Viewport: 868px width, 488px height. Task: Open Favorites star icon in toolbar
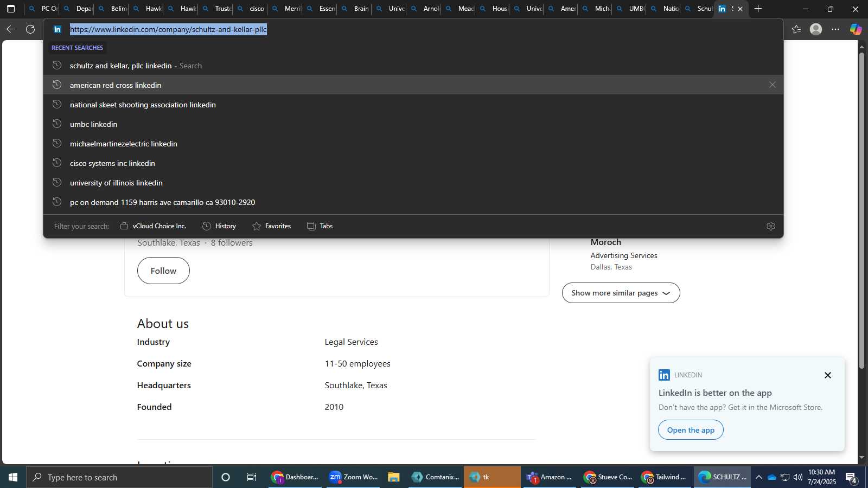796,29
